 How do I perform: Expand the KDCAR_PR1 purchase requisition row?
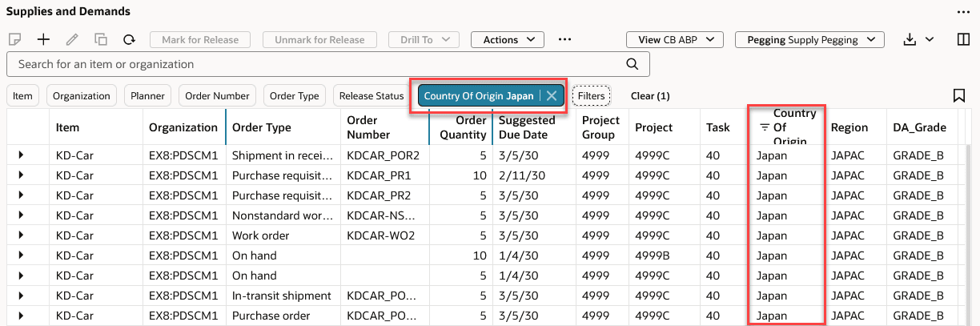pyautogui.click(x=21, y=175)
